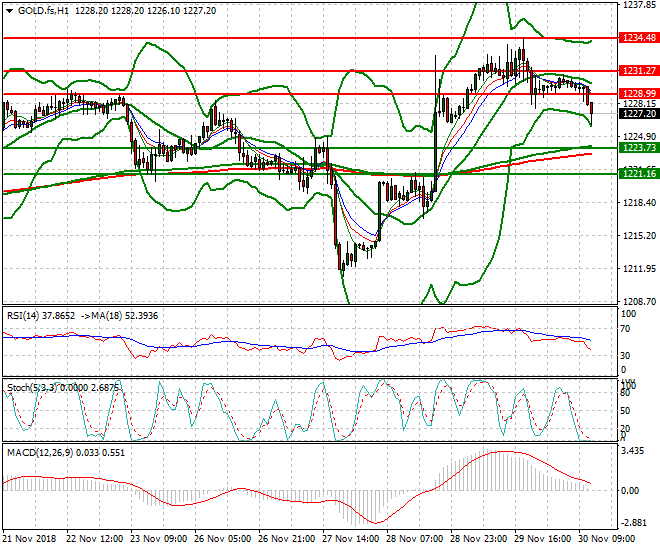Click the 1224.90 price scale value

639,137
